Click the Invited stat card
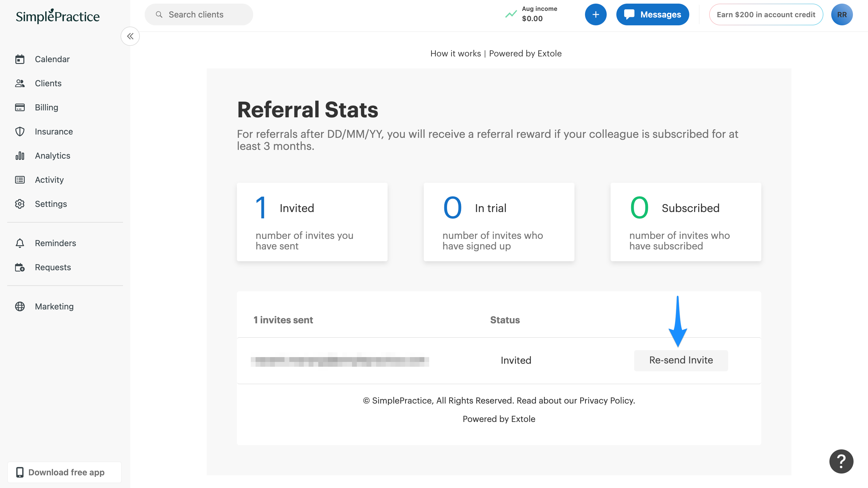The width and height of the screenshot is (868, 488). pos(312,222)
